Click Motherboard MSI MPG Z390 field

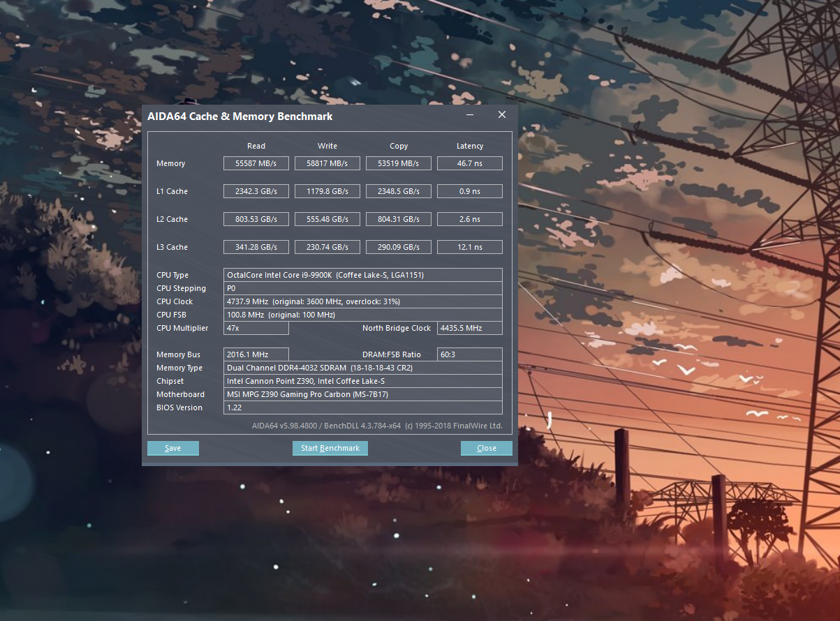[363, 394]
